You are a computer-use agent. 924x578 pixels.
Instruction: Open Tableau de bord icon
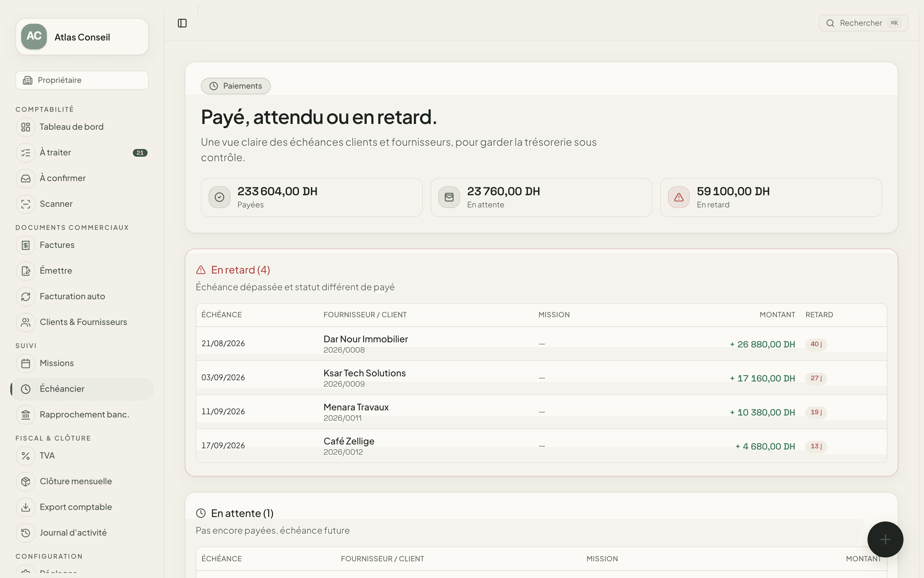(26, 127)
